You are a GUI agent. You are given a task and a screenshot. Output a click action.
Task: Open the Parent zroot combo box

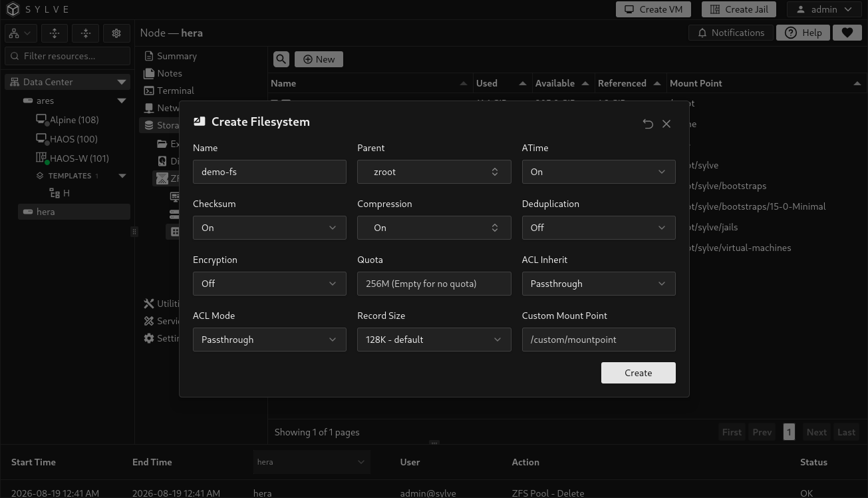pyautogui.click(x=434, y=172)
